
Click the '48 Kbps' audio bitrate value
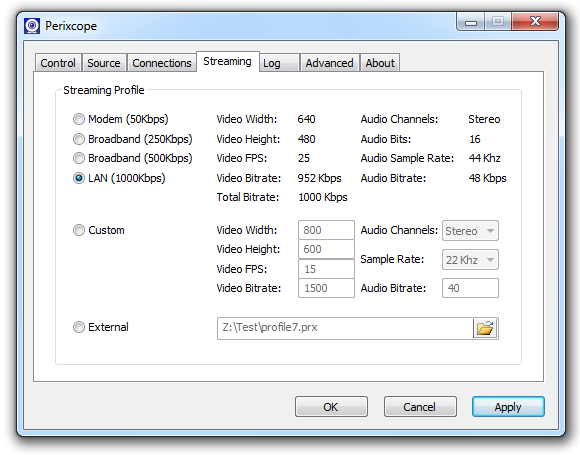click(488, 178)
